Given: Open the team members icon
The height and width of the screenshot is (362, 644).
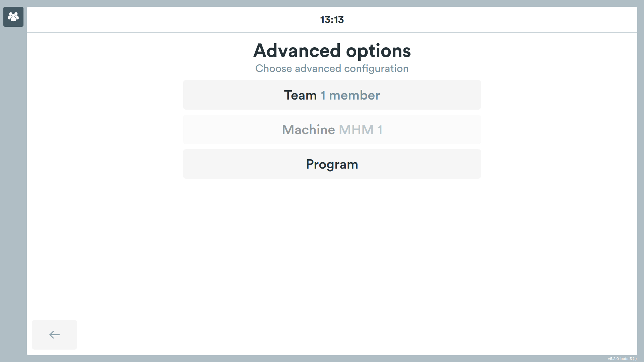Looking at the screenshot, I should pos(13,17).
